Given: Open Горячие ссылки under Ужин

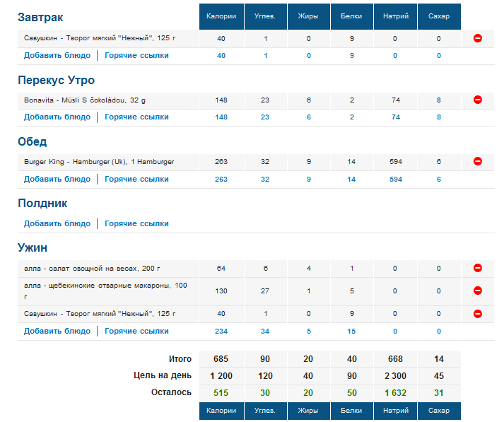Looking at the screenshot, I should tap(136, 331).
